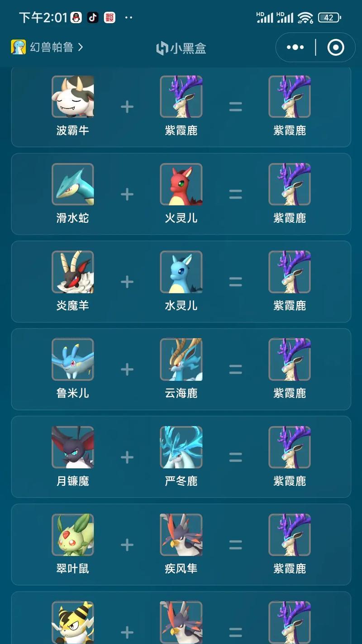Open the mini program three-dots menu
Viewport: 362px width, 644px height.
point(295,48)
